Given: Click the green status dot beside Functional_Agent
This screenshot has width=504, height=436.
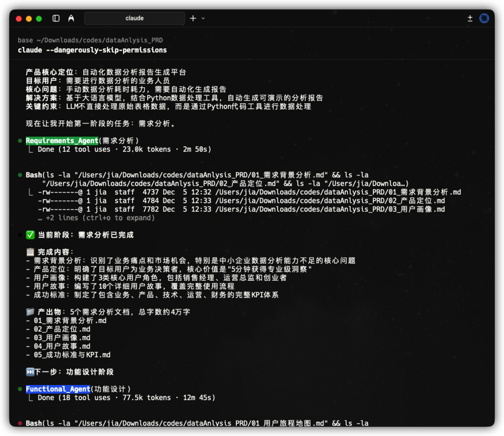Looking at the screenshot, I should 20,389.
